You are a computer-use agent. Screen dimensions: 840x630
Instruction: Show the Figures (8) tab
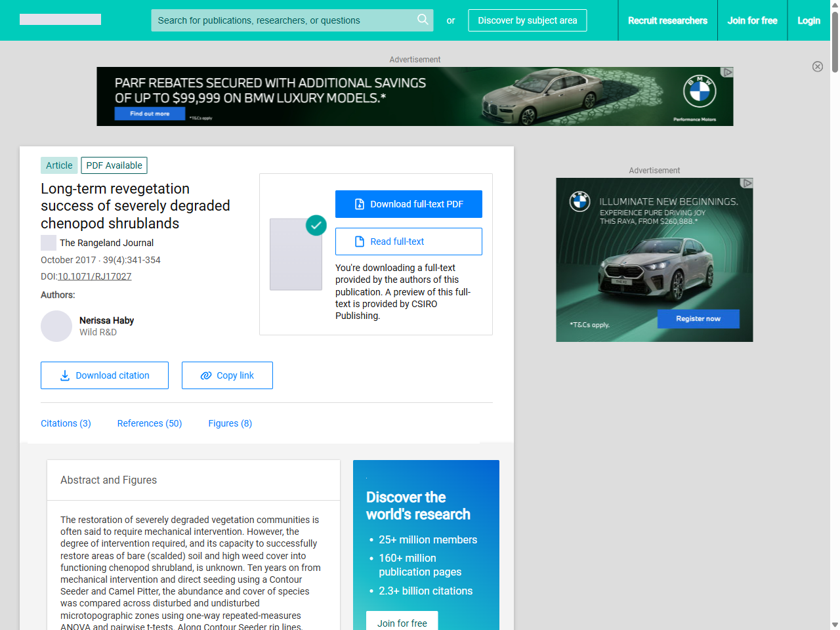click(x=230, y=423)
